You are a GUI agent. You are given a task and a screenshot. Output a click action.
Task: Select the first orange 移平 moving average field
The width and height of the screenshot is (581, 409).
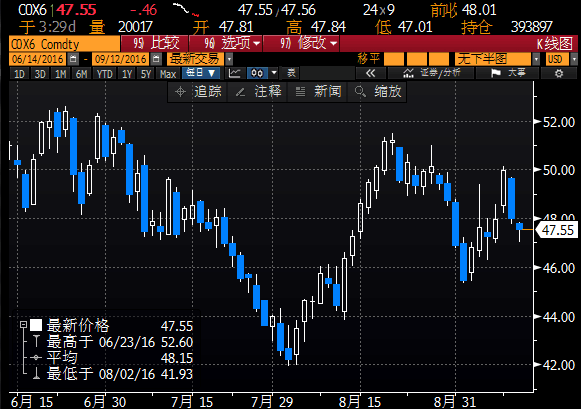point(394,59)
